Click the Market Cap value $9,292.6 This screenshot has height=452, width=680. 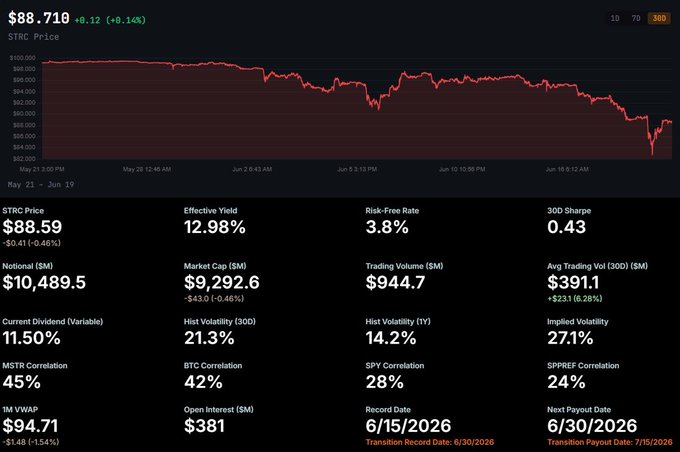pos(222,282)
